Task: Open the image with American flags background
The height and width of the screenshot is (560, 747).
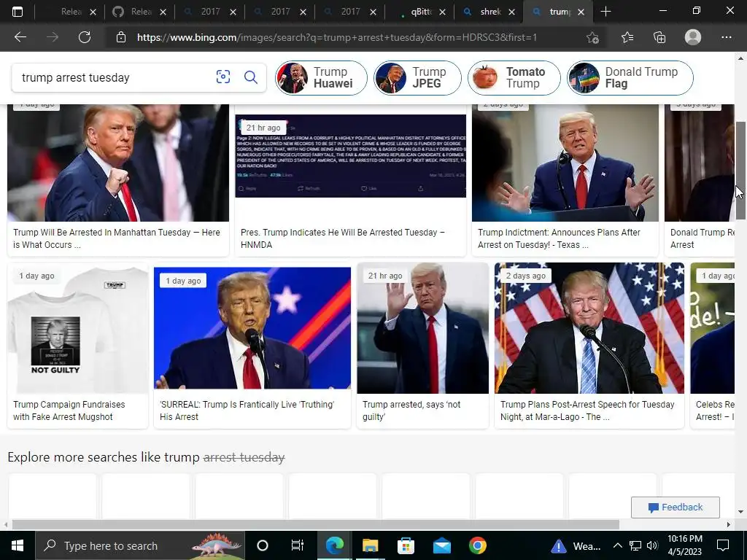Action: pos(589,329)
